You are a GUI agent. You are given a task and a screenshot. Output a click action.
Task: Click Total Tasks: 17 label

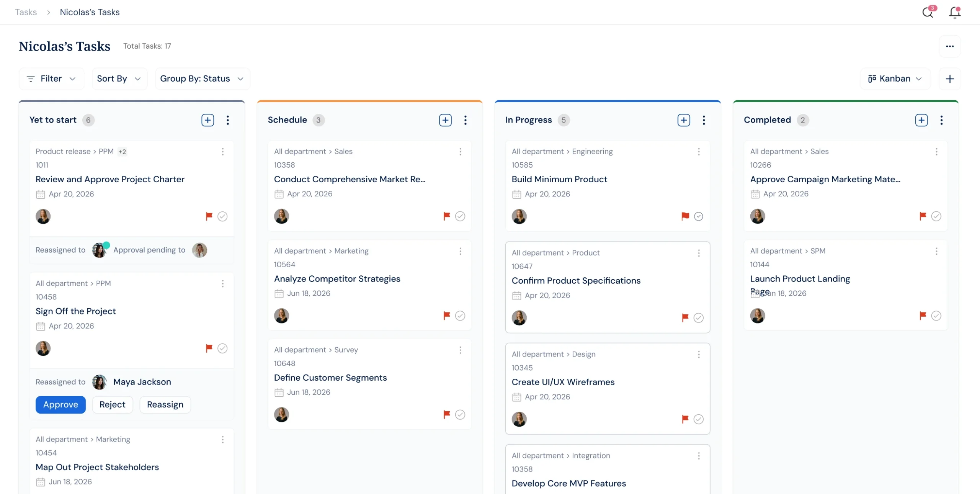147,46
